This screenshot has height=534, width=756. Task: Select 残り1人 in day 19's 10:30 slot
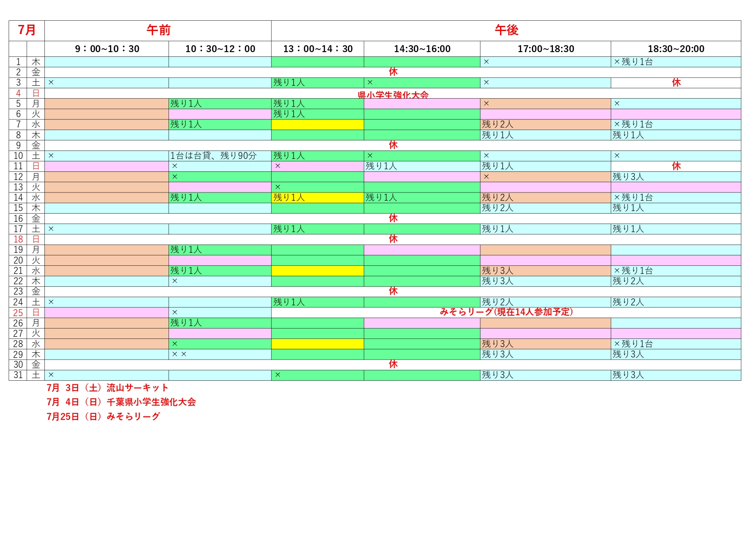point(220,250)
